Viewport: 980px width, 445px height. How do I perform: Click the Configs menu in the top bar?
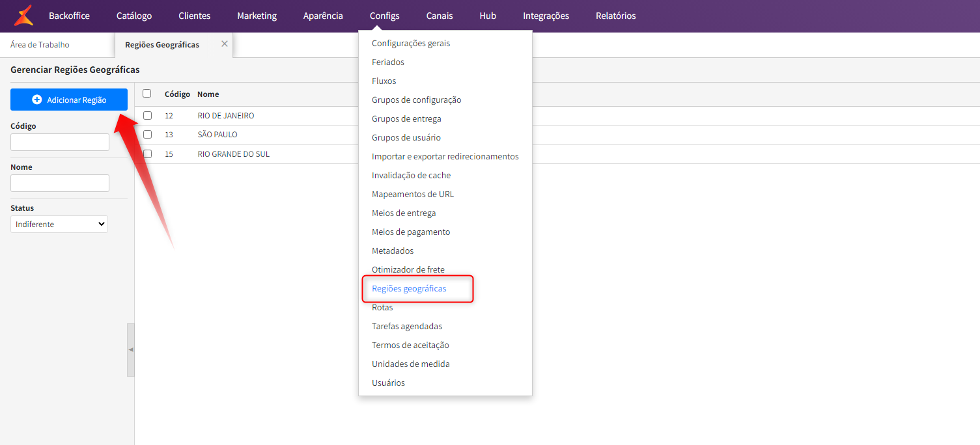(x=385, y=16)
